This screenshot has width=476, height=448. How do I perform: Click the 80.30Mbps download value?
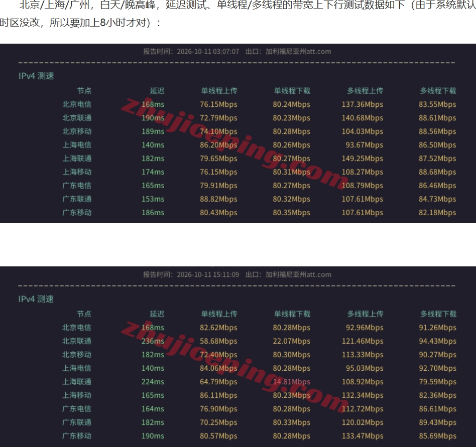click(x=291, y=355)
